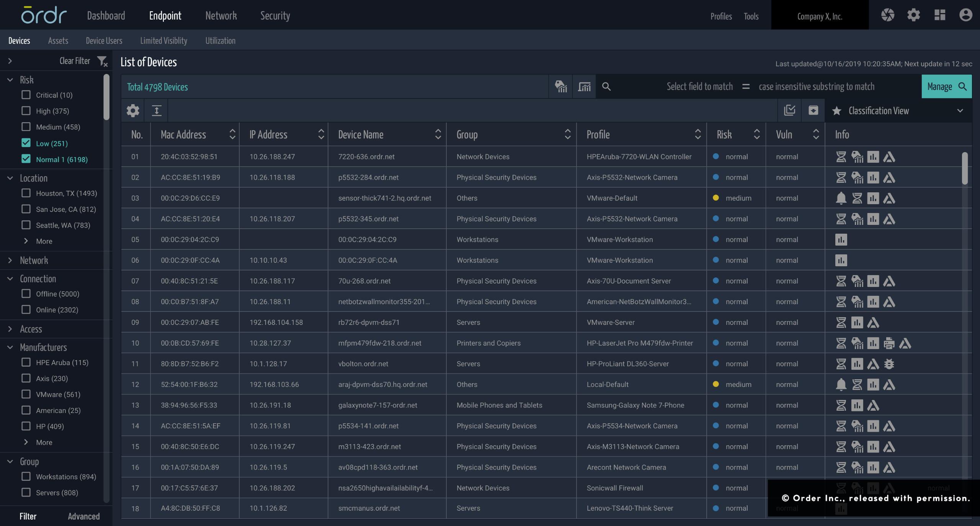Click the row height expand icon

(157, 111)
